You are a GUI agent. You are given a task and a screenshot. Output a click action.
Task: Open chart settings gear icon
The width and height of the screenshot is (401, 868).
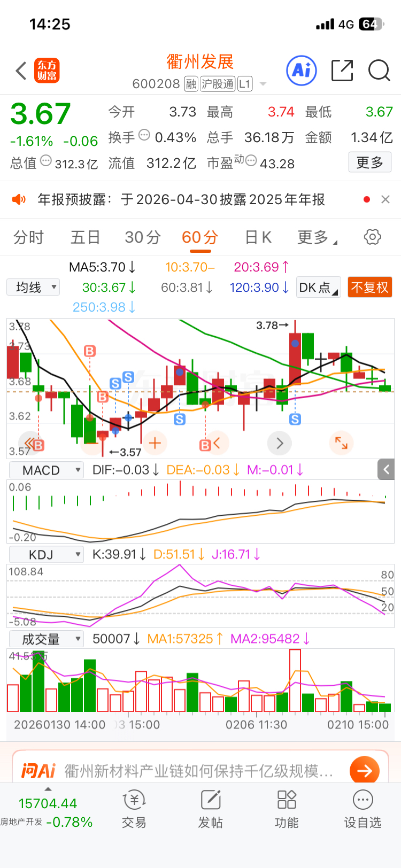coord(373,237)
